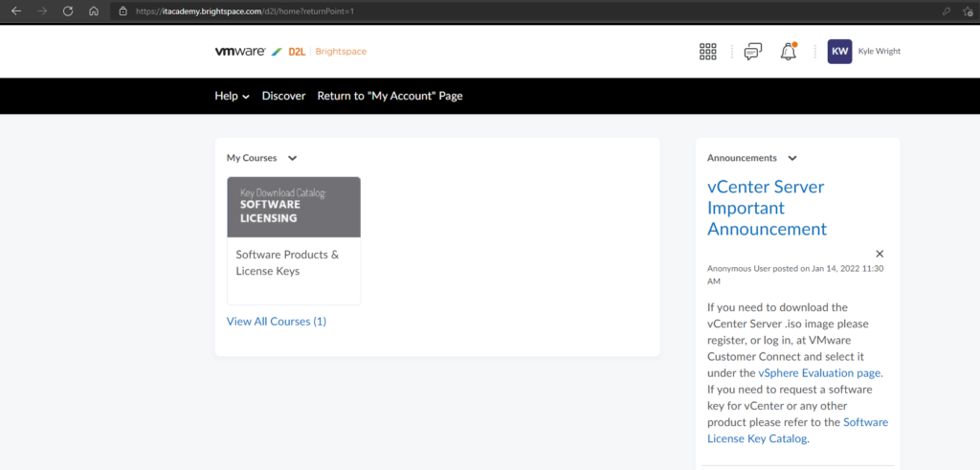Click the My Courses heading
The image size is (980, 470).
click(252, 158)
